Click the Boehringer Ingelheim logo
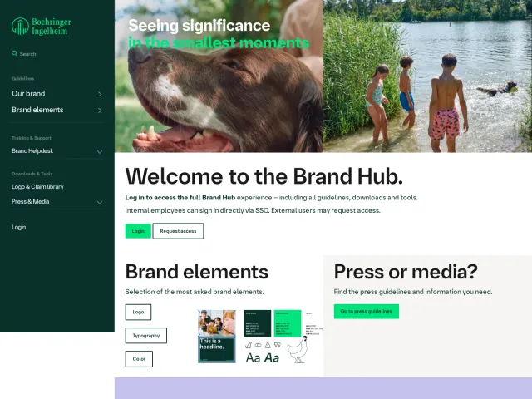 coord(42,27)
